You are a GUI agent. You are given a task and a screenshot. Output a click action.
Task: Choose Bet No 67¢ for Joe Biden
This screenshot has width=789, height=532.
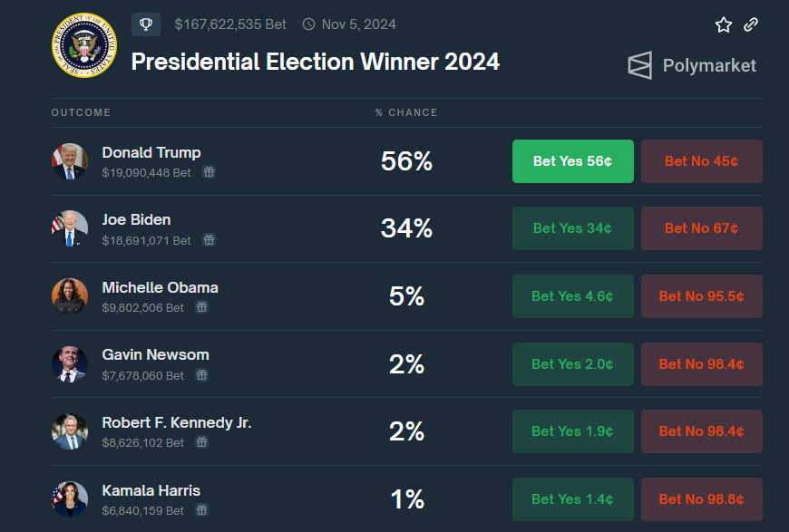pos(701,228)
